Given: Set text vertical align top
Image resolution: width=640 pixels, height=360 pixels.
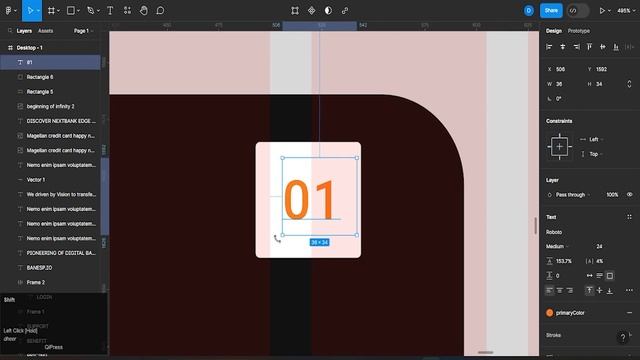Looking at the screenshot, I should [589, 290].
